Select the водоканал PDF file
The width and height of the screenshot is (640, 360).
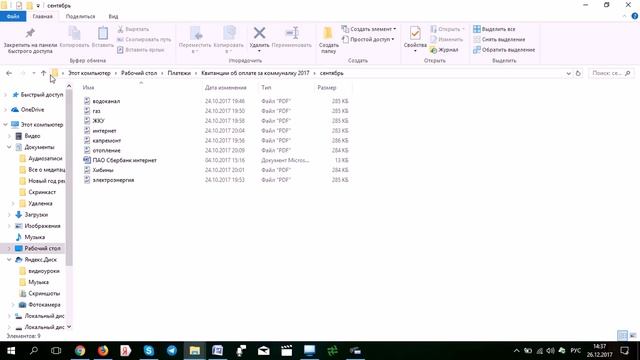point(106,101)
